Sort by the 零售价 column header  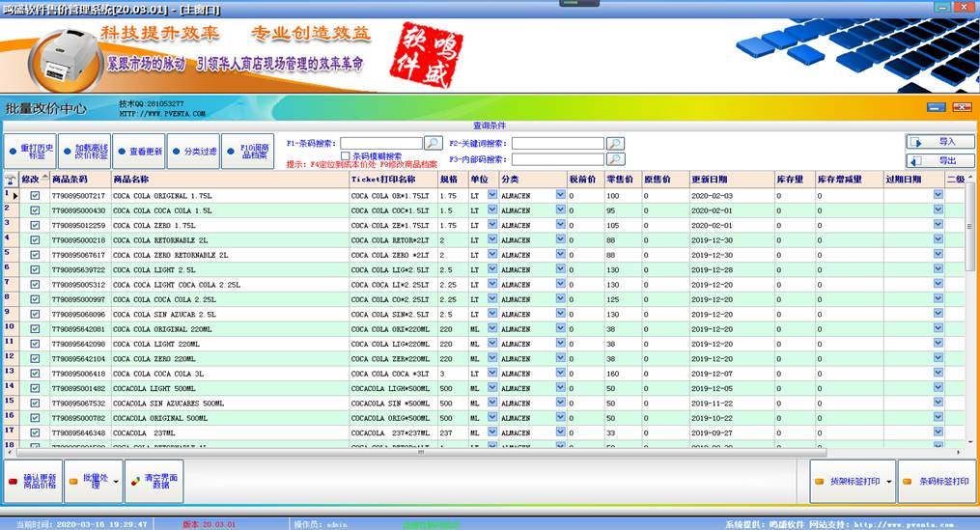coord(622,180)
